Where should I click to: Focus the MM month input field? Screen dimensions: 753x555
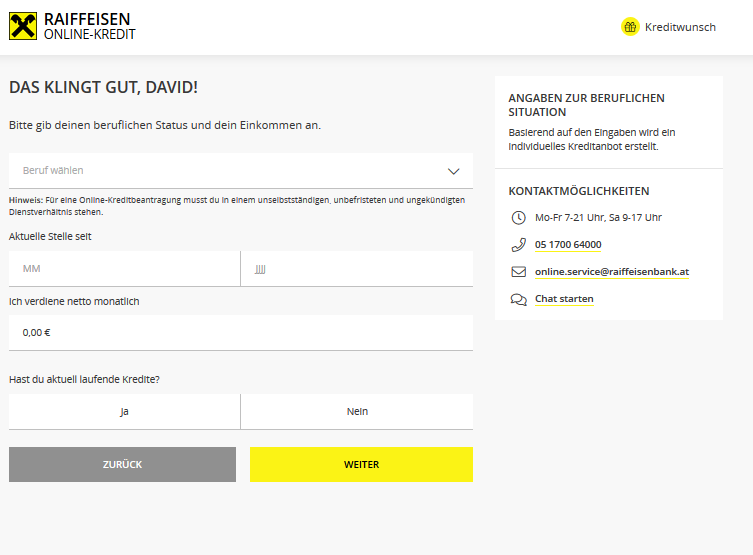(x=124, y=269)
